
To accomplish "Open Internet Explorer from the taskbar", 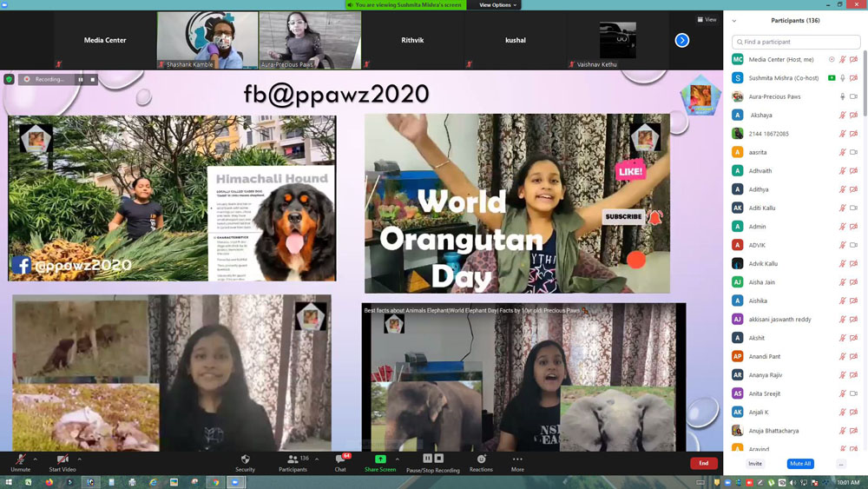I will [154, 482].
